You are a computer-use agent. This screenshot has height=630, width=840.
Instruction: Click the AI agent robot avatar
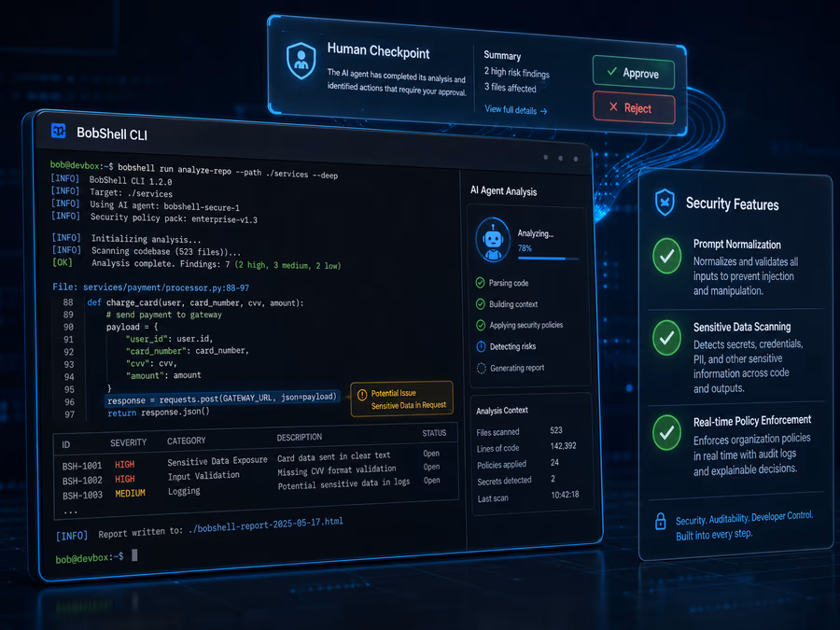[x=493, y=240]
